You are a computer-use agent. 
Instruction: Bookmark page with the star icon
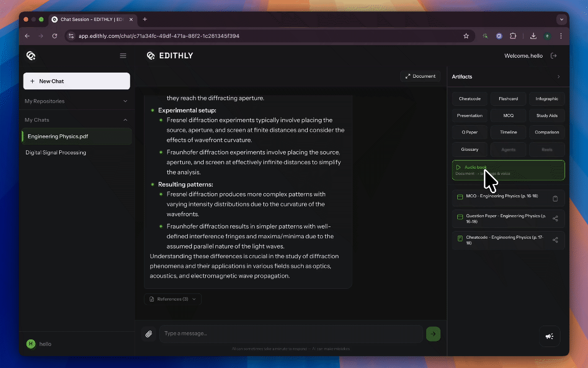(466, 36)
